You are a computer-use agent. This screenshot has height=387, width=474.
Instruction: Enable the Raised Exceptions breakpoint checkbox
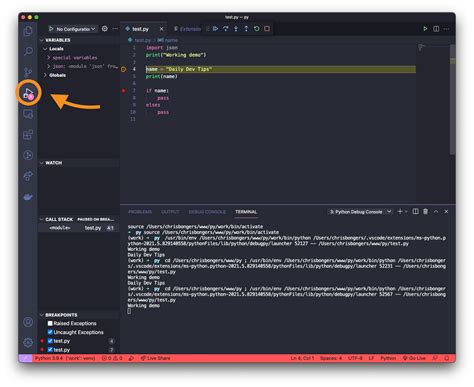tap(50, 323)
